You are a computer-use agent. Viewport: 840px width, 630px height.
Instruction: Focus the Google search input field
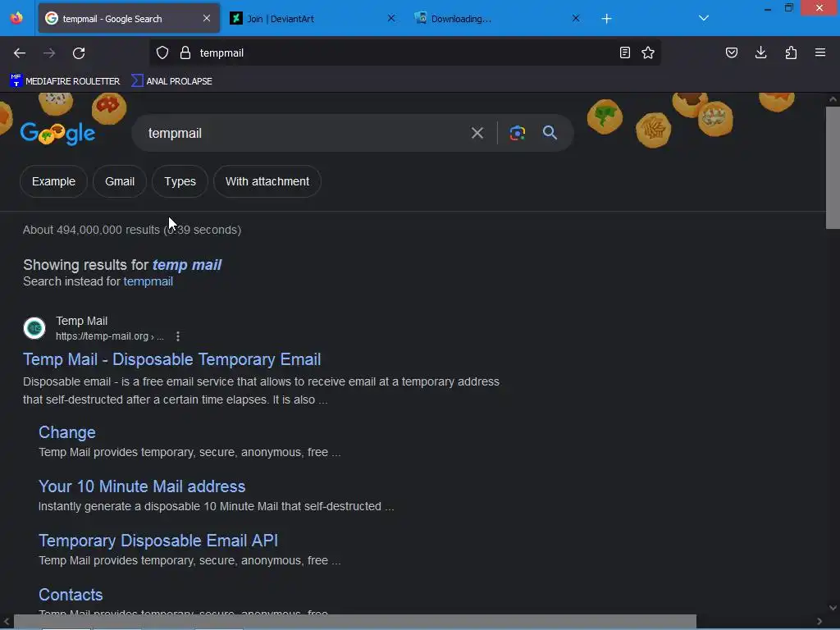pos(305,133)
